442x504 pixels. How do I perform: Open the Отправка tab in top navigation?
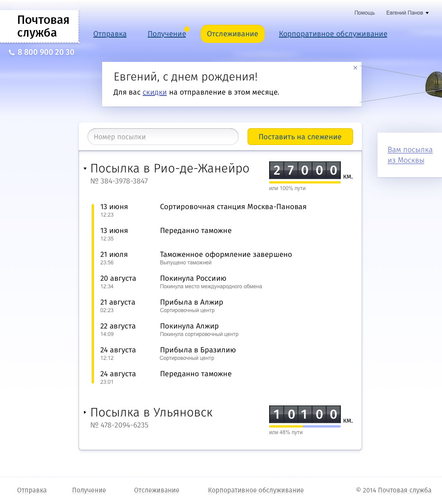110,34
